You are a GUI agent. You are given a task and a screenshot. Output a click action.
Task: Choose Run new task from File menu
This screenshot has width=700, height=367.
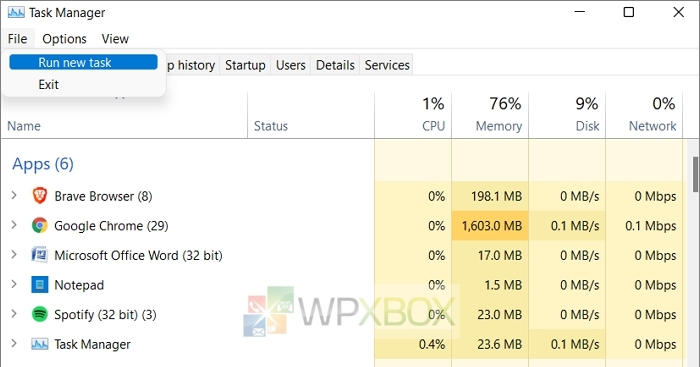83,62
